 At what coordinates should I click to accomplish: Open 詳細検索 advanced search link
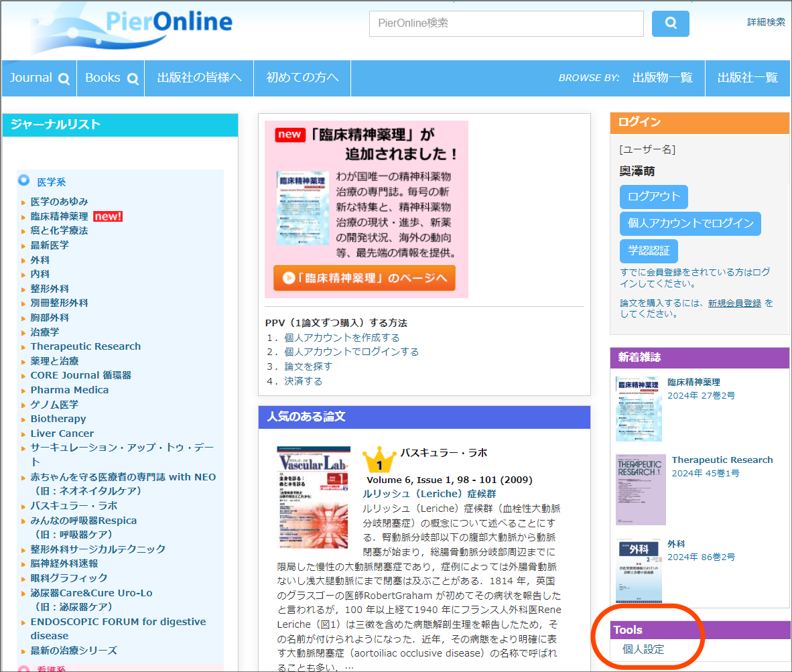click(767, 21)
